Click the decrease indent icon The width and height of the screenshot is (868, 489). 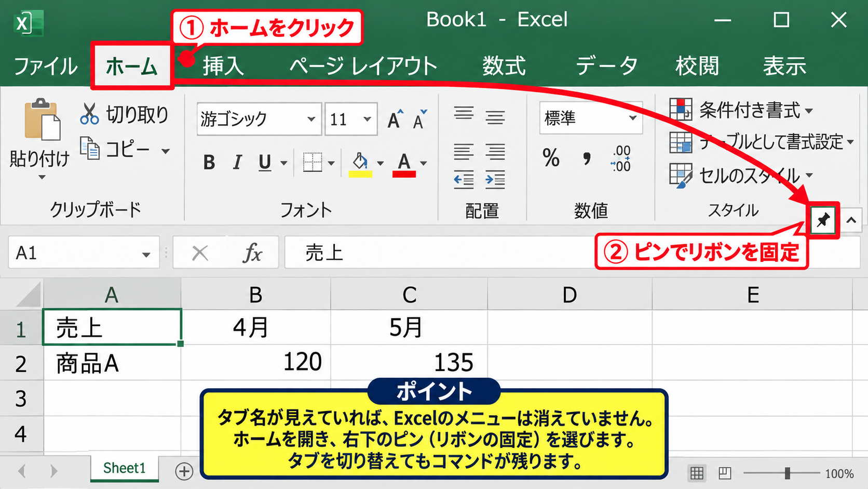pyautogui.click(x=464, y=180)
